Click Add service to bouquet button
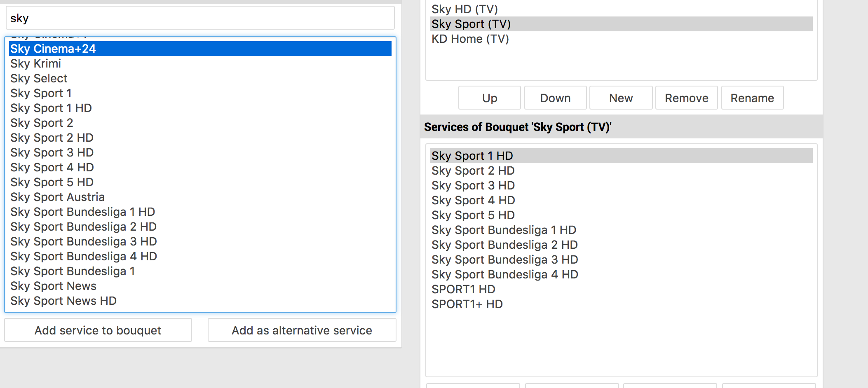The height and width of the screenshot is (388, 868). 98,330
